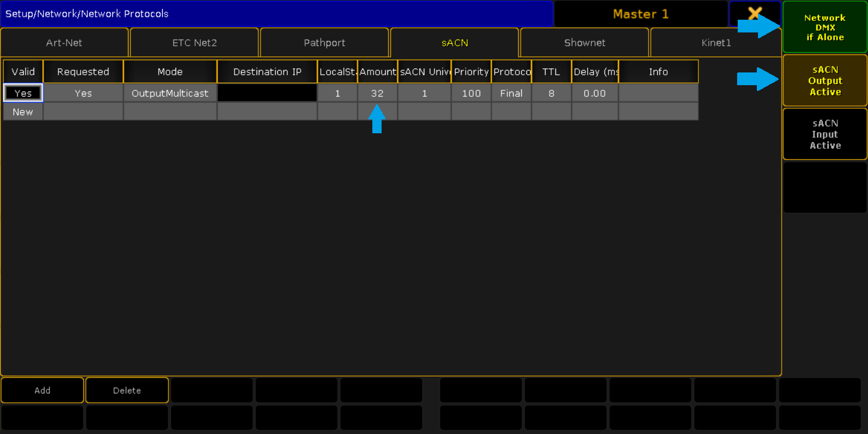Click the Requested column header
This screenshot has height=434, width=868.
coord(83,72)
